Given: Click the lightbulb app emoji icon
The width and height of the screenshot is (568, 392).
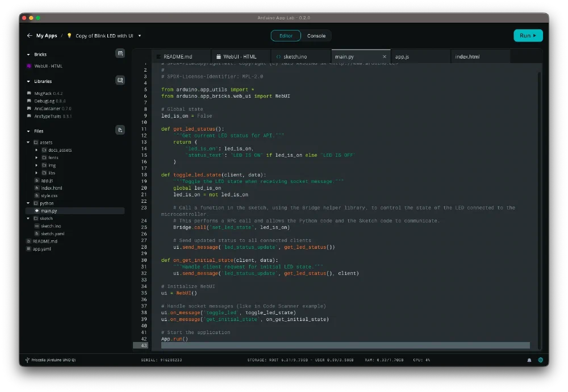Looking at the screenshot, I should coord(69,36).
